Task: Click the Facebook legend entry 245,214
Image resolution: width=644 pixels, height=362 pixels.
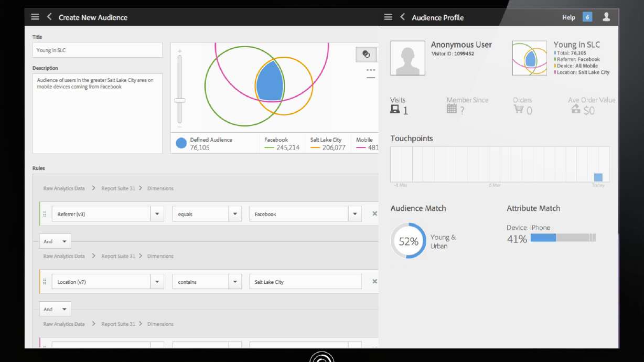Action: (x=282, y=144)
